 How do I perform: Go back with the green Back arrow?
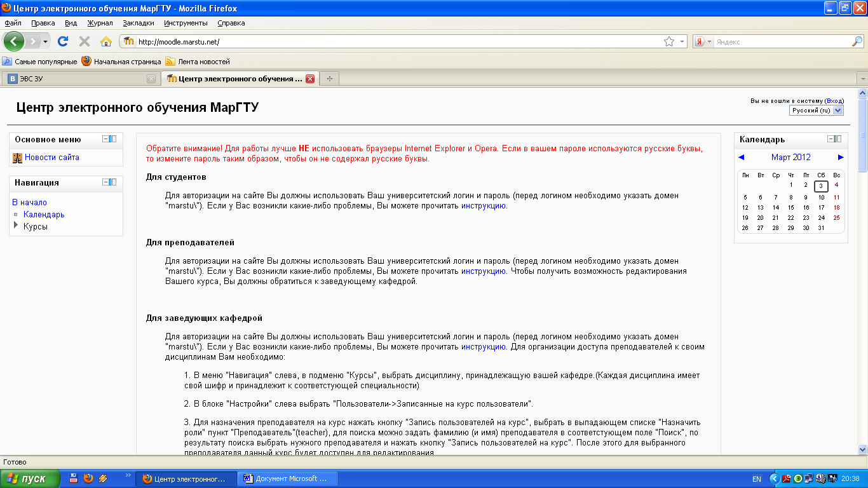[x=13, y=41]
